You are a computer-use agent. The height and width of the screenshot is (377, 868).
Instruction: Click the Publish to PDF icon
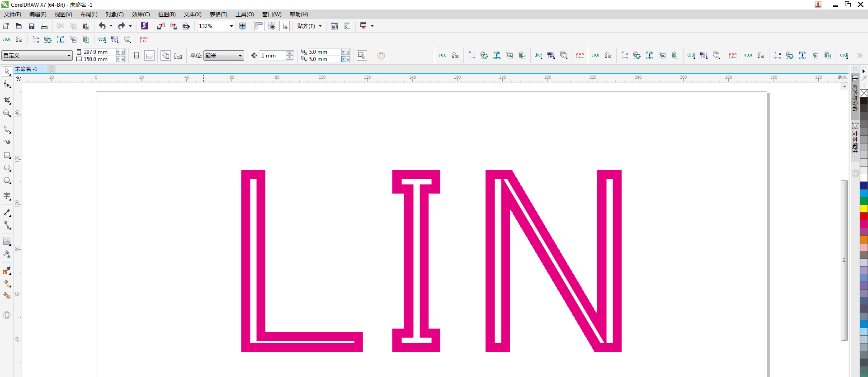tap(186, 26)
